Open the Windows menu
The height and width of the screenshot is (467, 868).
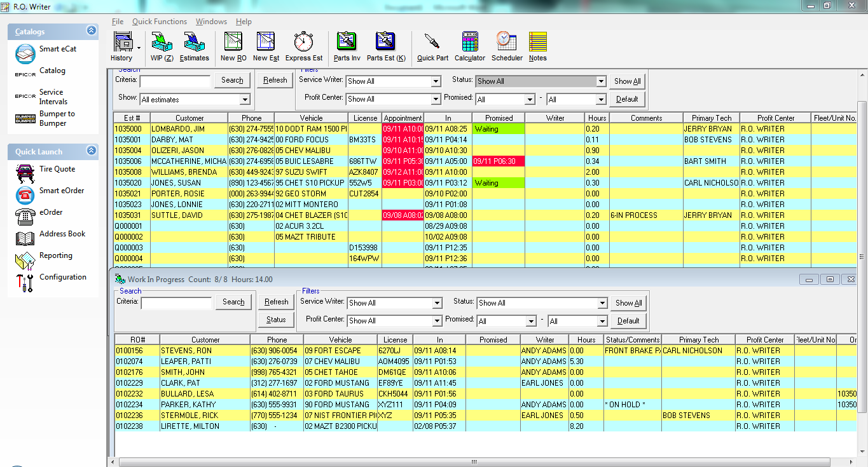tap(211, 22)
